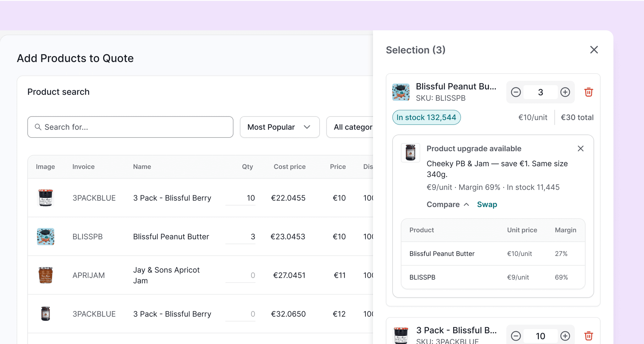
Task: Open the 3PACKBLUE €32.0650 row product image
Action: pos(46,314)
